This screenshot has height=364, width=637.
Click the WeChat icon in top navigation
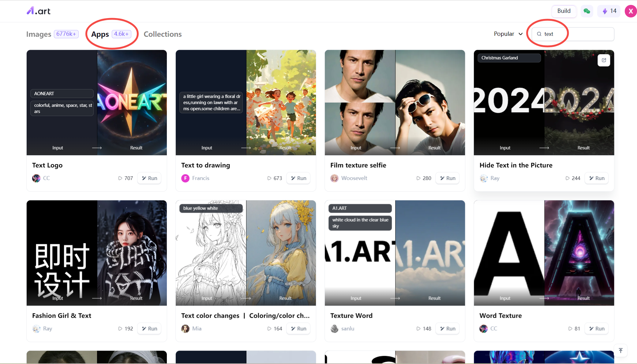point(587,11)
